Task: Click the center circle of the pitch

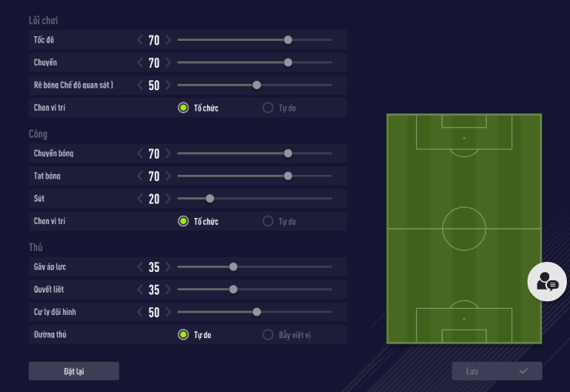Action: coord(464,229)
